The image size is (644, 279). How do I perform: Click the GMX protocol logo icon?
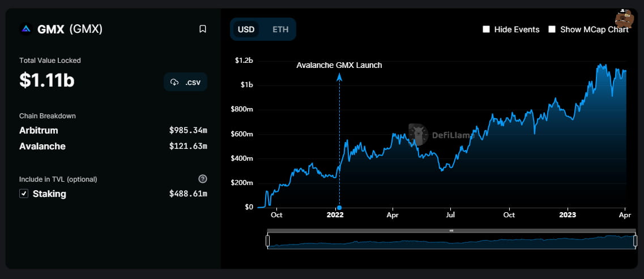click(x=25, y=29)
